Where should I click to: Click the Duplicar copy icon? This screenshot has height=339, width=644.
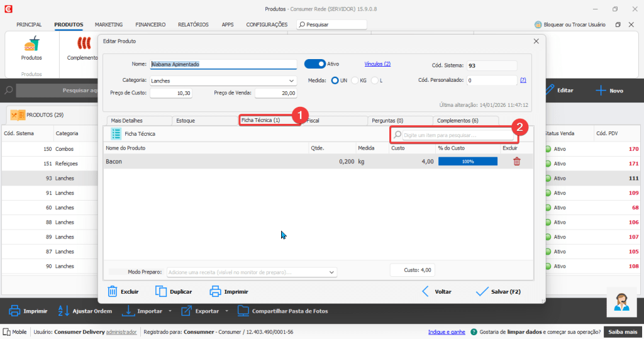161,291
